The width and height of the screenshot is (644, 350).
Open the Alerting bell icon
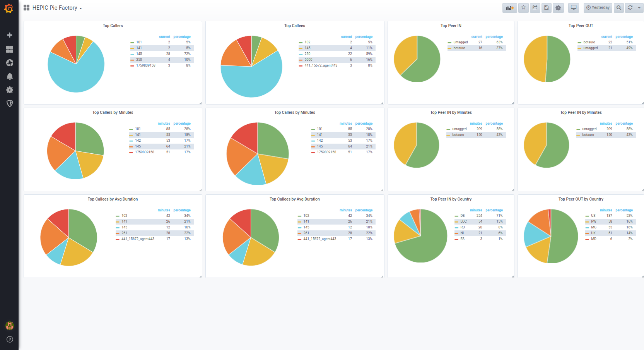pos(10,76)
